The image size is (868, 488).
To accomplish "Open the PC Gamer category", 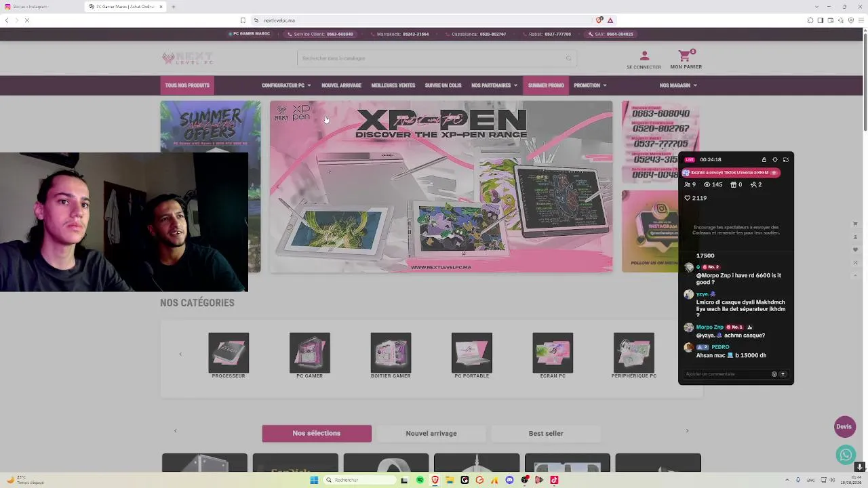I will 309,356.
